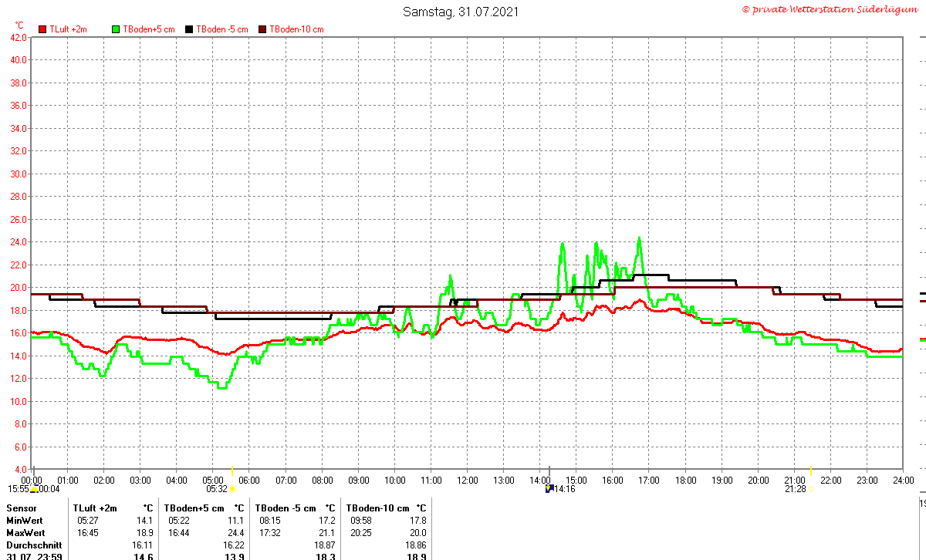Click the sunset marker icon at 21:28
Image resolution: width=926 pixels, height=560 pixels.
(810, 489)
